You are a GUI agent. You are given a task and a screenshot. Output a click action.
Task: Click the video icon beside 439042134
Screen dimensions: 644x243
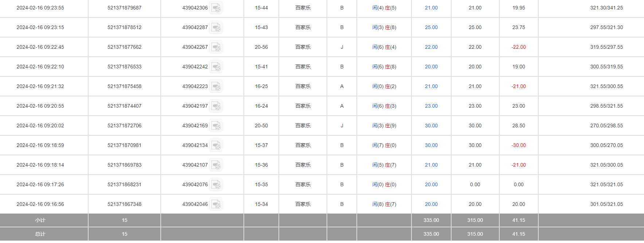coord(216,145)
